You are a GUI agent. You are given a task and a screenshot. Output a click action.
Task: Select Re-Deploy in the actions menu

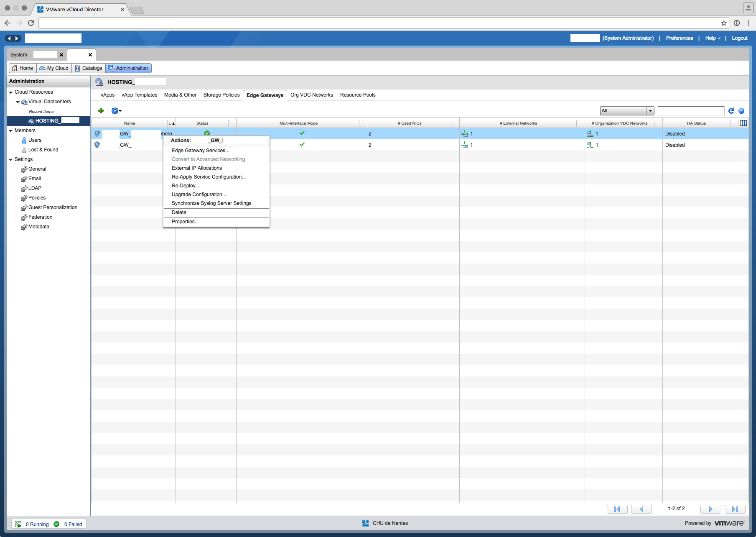click(x=185, y=186)
